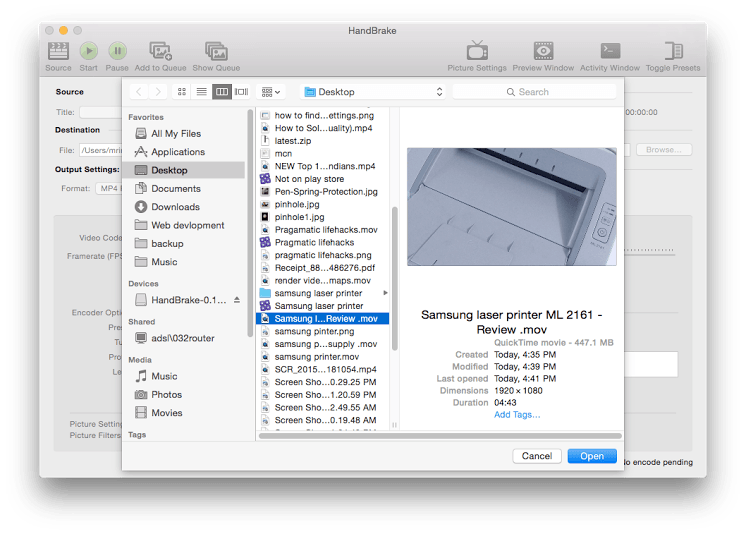Select NEW Top 1...ndians.mp4
The height and width of the screenshot is (534, 746).
(x=323, y=166)
